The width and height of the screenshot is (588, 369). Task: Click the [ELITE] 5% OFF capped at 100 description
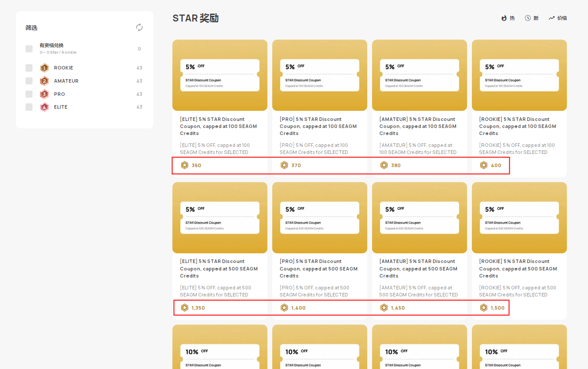click(x=215, y=149)
